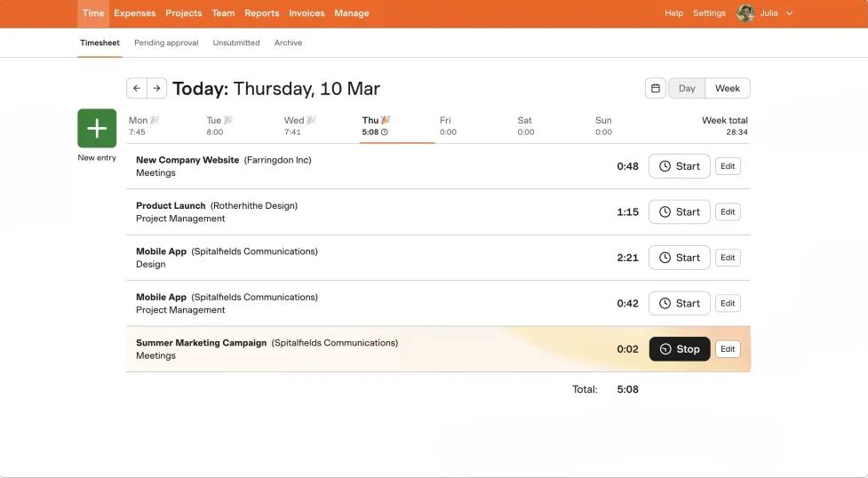Open the Invoices menu item
The height and width of the screenshot is (478, 868).
pos(307,13)
